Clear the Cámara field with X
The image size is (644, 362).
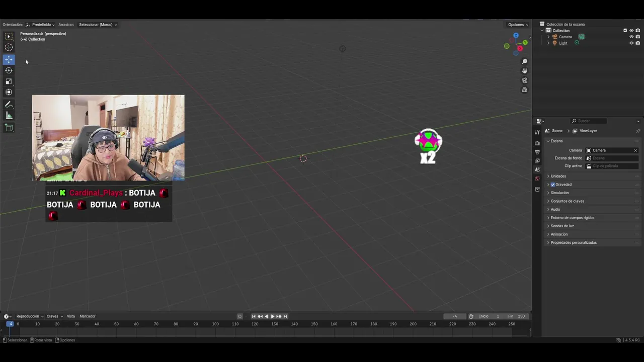click(635, 150)
